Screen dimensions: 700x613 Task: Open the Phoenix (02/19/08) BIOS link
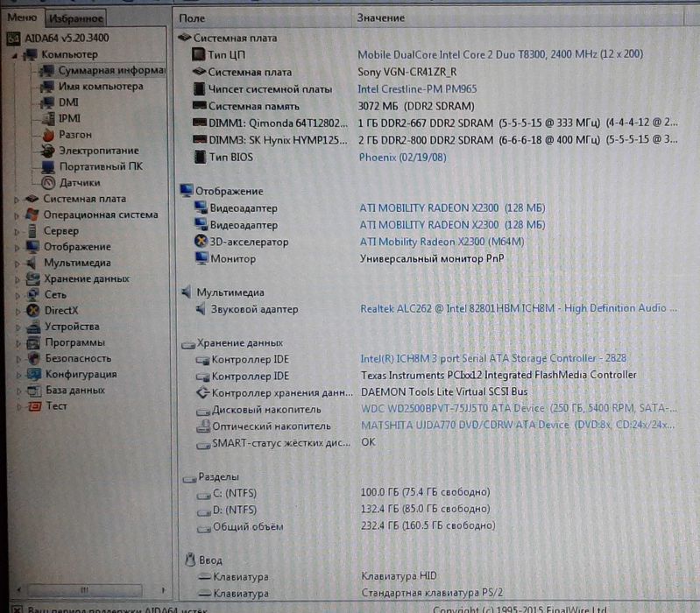point(402,158)
